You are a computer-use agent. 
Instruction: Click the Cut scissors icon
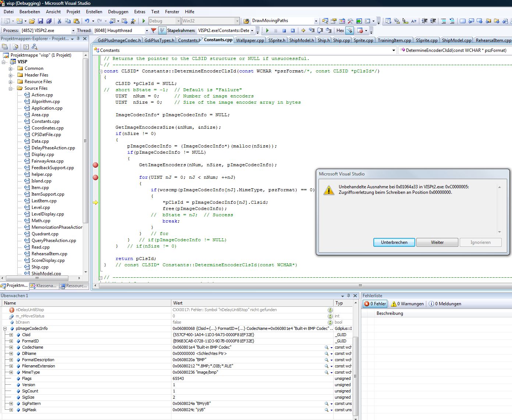tap(60, 21)
